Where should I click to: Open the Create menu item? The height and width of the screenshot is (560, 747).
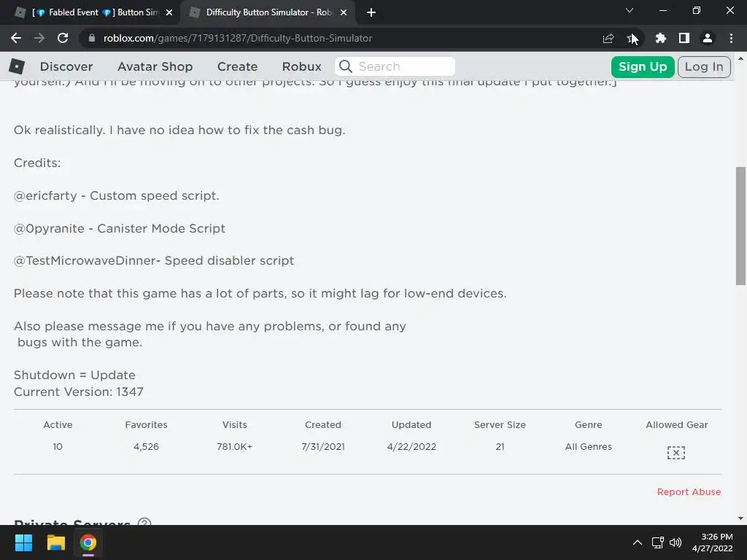point(237,66)
